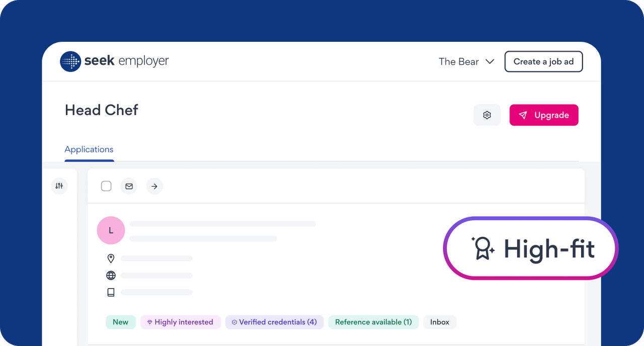Click the move forward arrow icon
644x346 pixels.
point(154,187)
